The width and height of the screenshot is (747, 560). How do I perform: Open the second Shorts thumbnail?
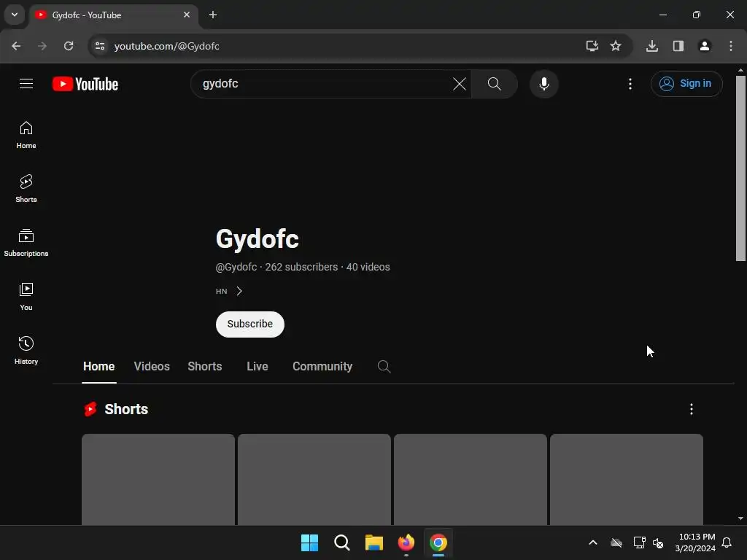[314, 479]
